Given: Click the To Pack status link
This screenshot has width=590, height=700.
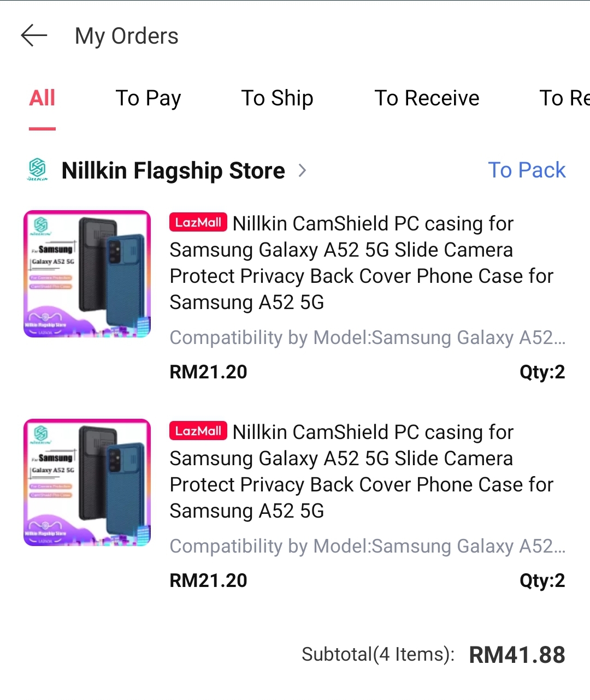Looking at the screenshot, I should (x=527, y=170).
